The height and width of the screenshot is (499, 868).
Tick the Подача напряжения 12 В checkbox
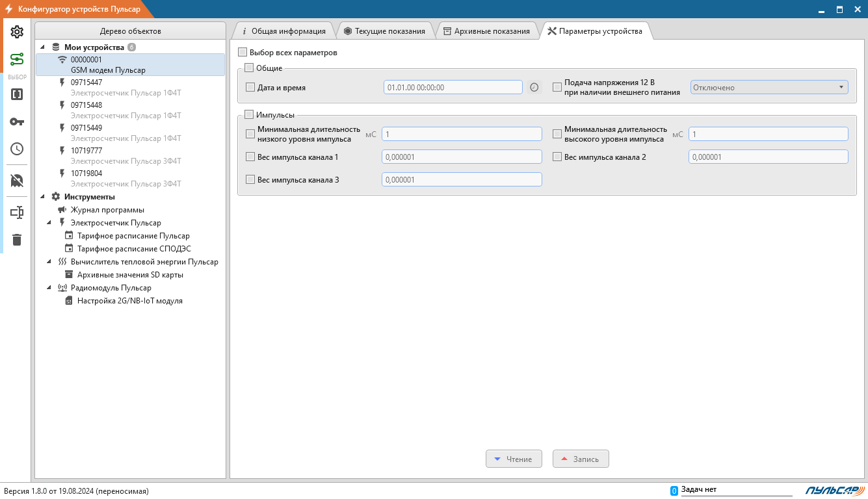pyautogui.click(x=557, y=87)
